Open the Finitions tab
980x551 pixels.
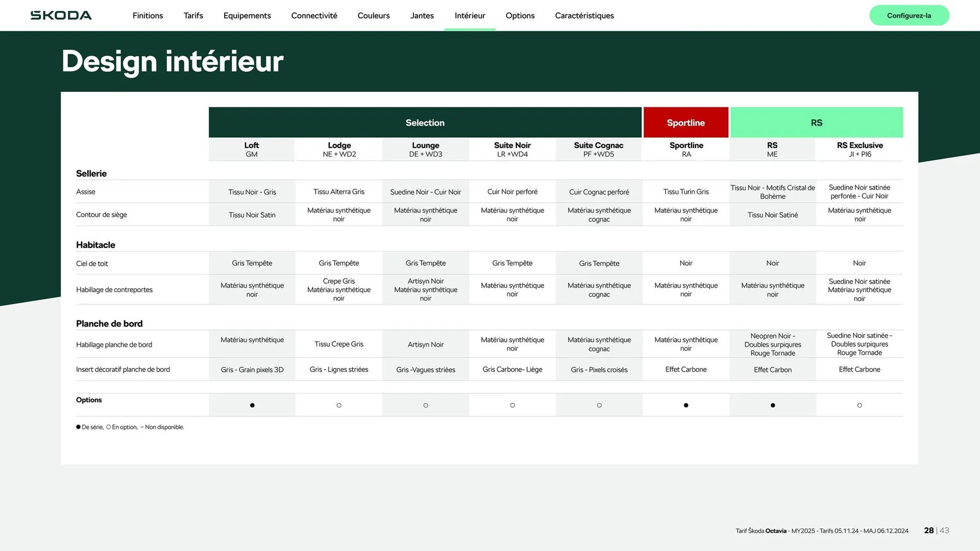click(148, 15)
